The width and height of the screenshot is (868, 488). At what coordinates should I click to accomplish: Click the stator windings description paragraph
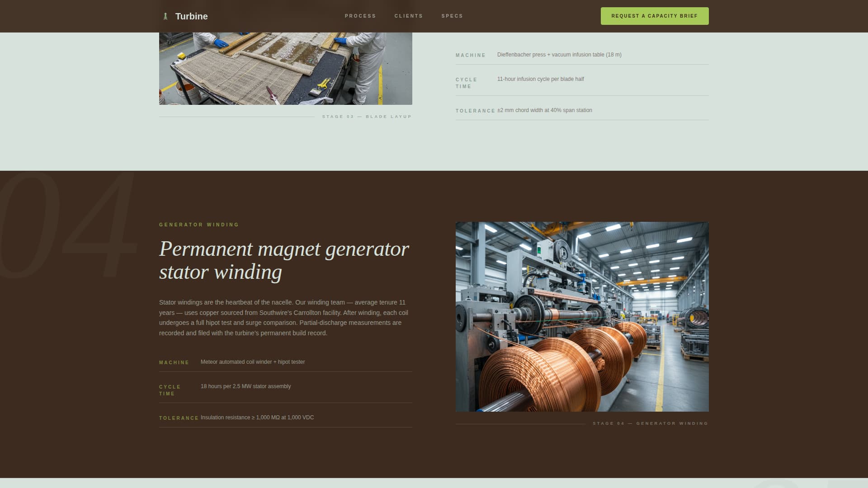284,318
